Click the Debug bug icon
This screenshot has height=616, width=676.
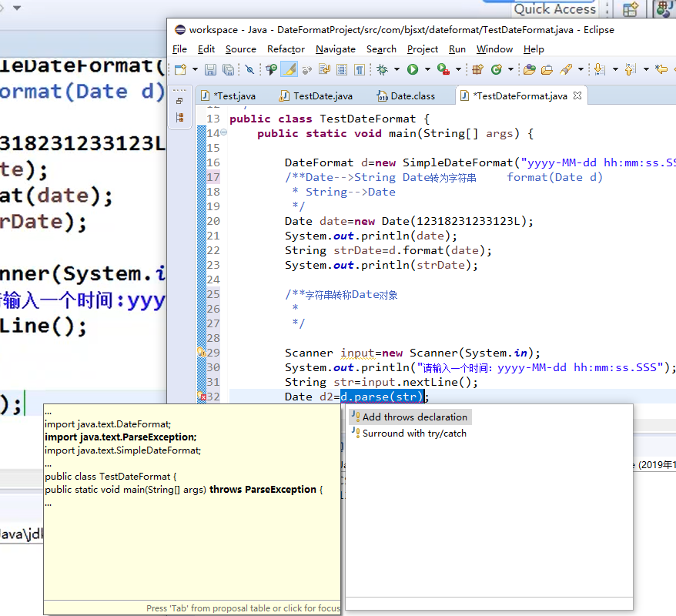[383, 69]
